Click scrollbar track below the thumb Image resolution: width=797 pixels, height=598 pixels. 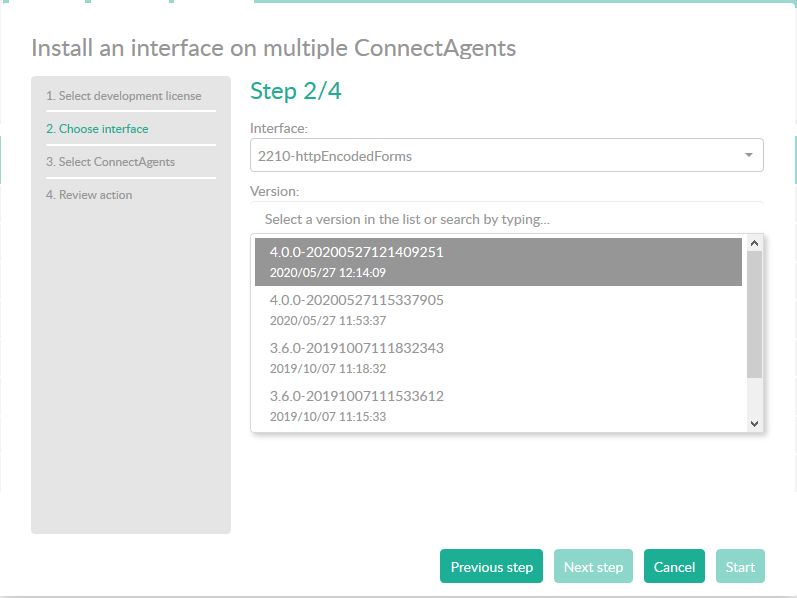click(x=755, y=398)
